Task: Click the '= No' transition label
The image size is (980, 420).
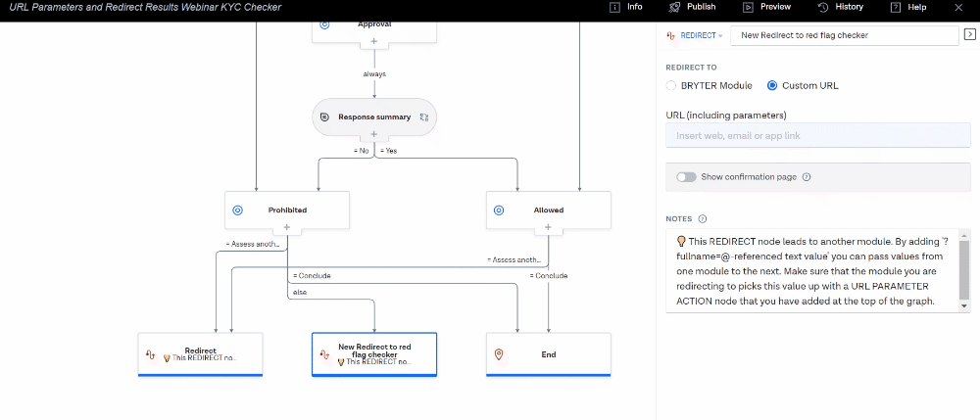Action: (362, 151)
